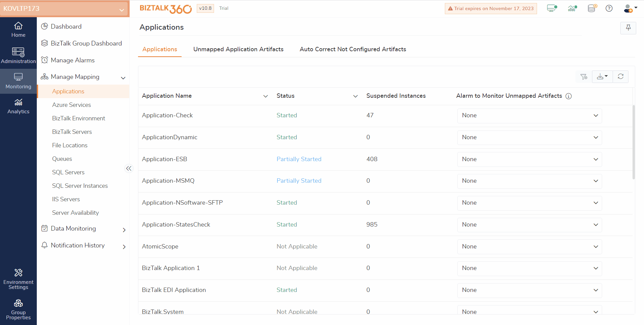Select Applications in side menu
Screen dimensions: 644x325
(x=83, y=91)
